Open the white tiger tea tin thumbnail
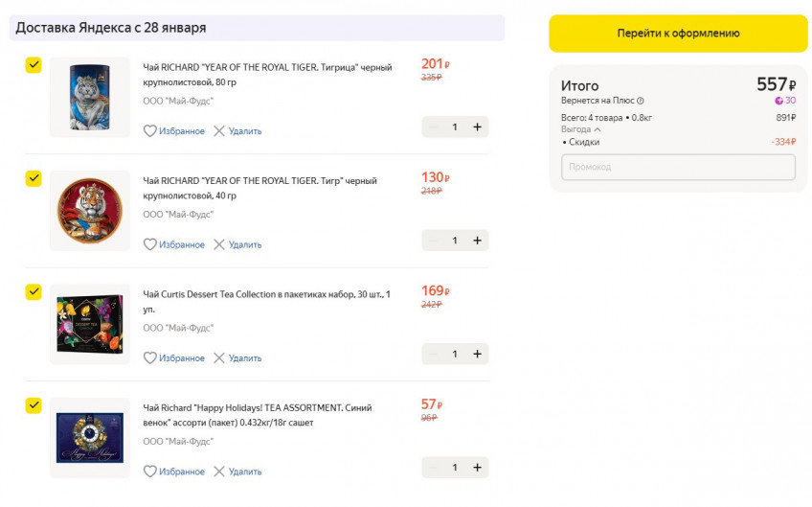 pos(90,98)
